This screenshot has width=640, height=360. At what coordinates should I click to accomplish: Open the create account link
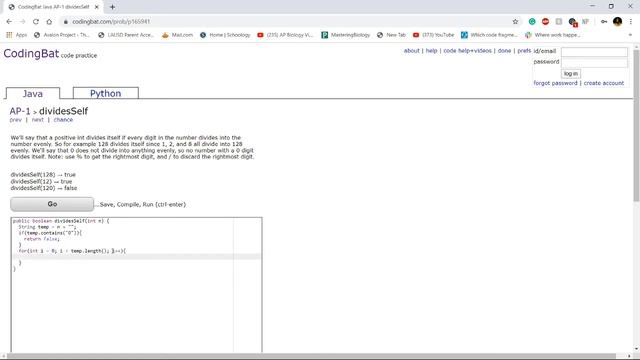pos(604,83)
